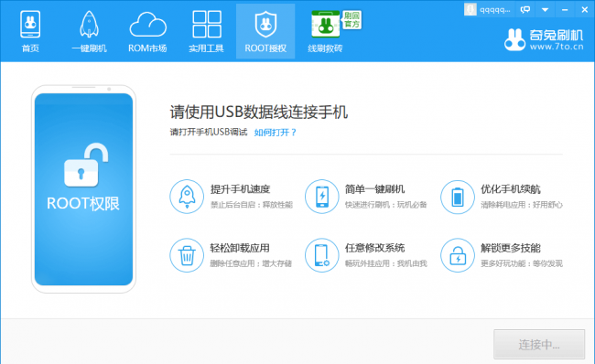Go to 实用工具 tab

pos(207,31)
